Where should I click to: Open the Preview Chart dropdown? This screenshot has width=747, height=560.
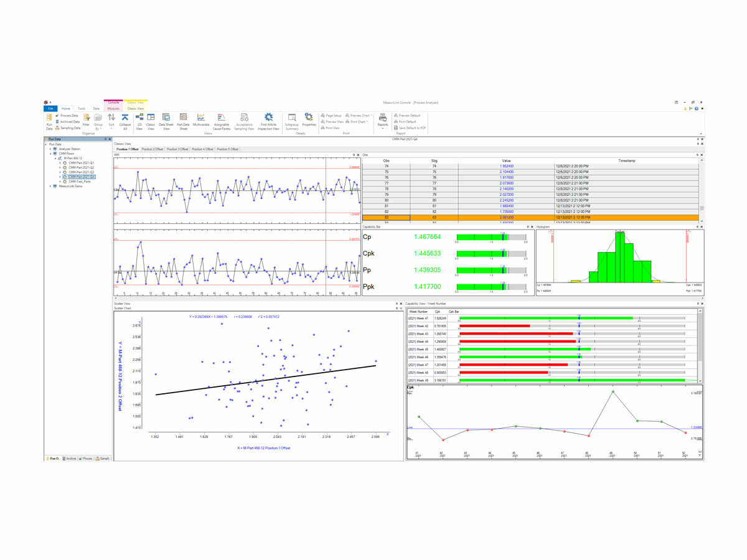pyautogui.click(x=359, y=116)
